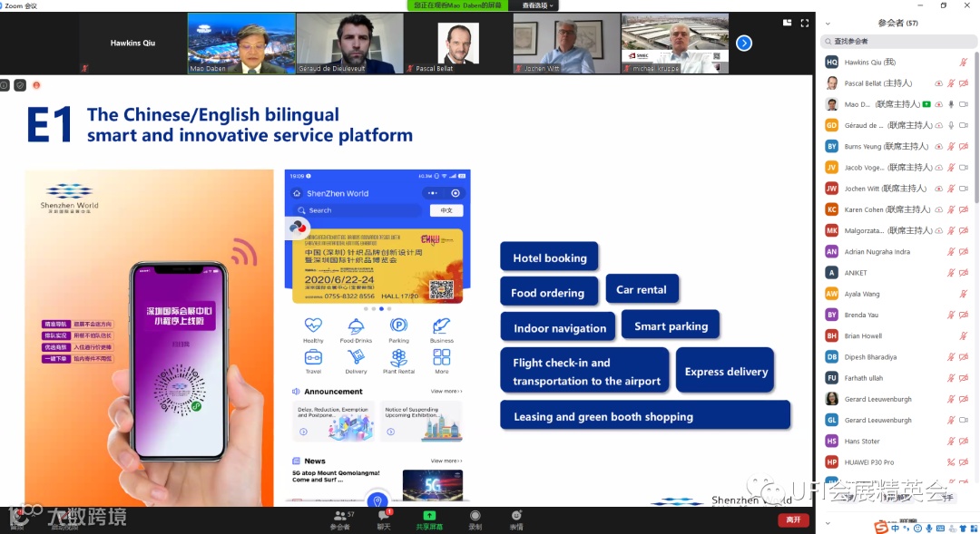Toggle microphone icon for Hawkins Qiu
Viewport: 980px width, 534px height.
pyautogui.click(x=964, y=62)
